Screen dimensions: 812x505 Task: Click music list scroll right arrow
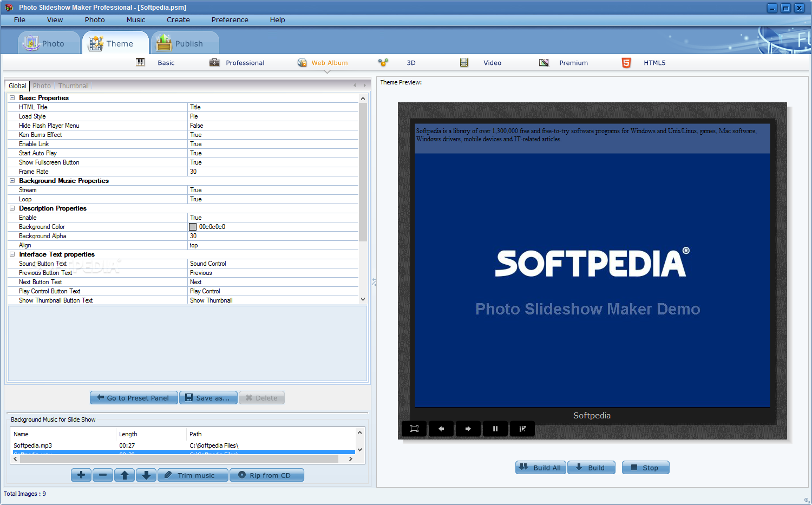tap(351, 458)
